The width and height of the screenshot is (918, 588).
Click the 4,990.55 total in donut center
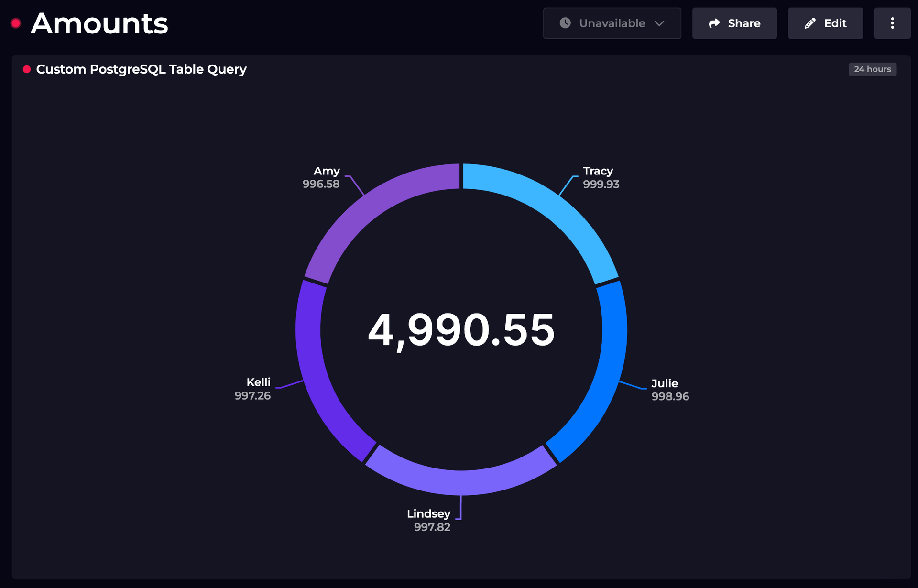(x=461, y=330)
